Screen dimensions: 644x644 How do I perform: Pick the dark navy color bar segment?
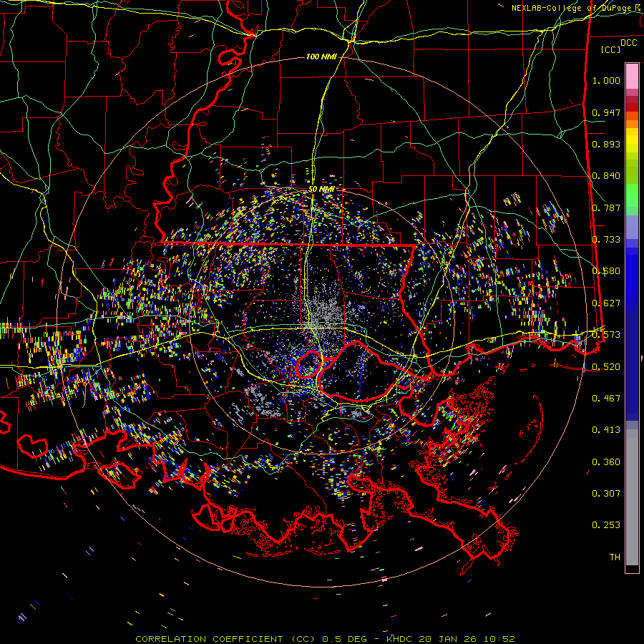(x=632, y=366)
